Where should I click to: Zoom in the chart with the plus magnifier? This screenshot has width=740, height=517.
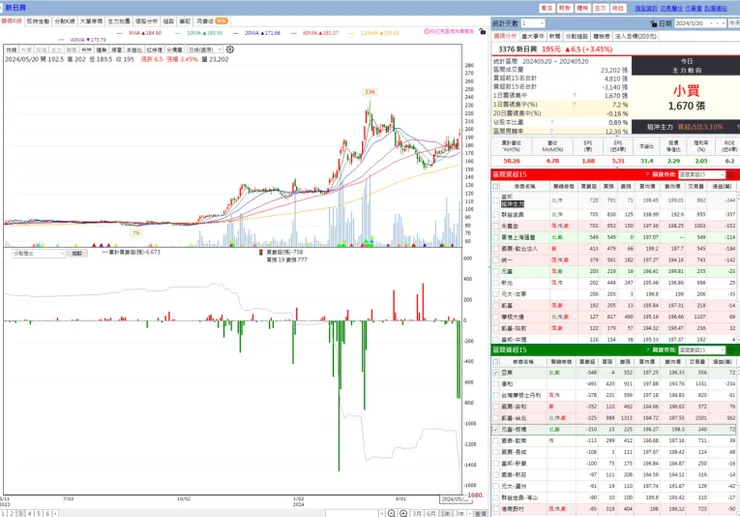pyautogui.click(x=404, y=513)
